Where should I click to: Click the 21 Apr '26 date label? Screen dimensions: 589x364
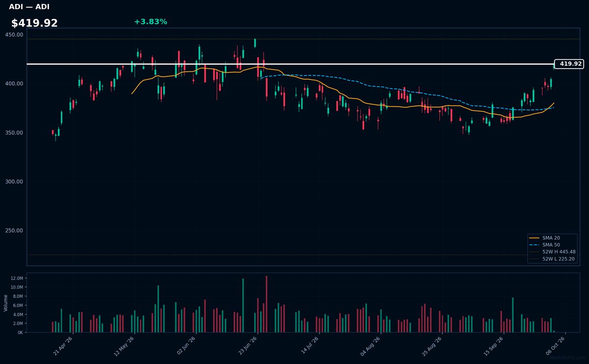63,345
